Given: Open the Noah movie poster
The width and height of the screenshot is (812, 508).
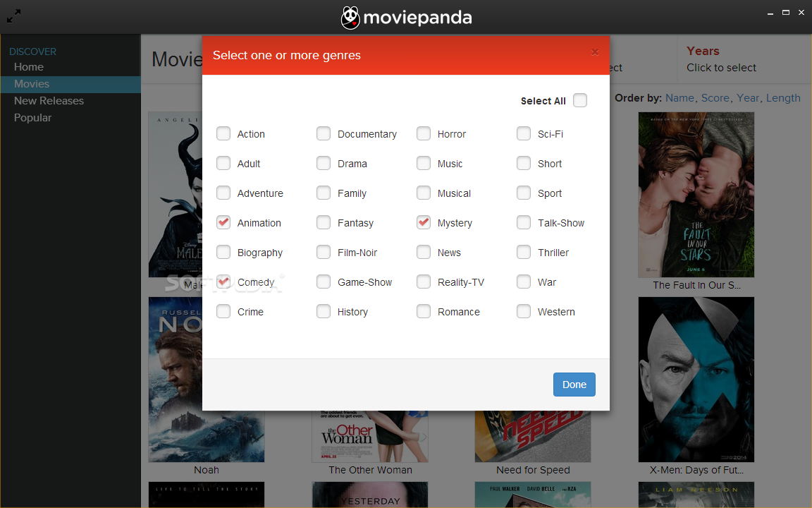Looking at the screenshot, I should (x=175, y=380).
